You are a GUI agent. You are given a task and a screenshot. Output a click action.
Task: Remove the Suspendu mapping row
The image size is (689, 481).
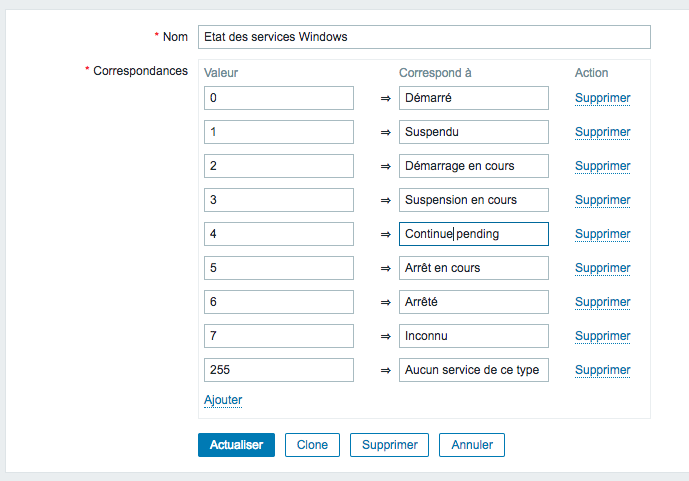tap(602, 132)
